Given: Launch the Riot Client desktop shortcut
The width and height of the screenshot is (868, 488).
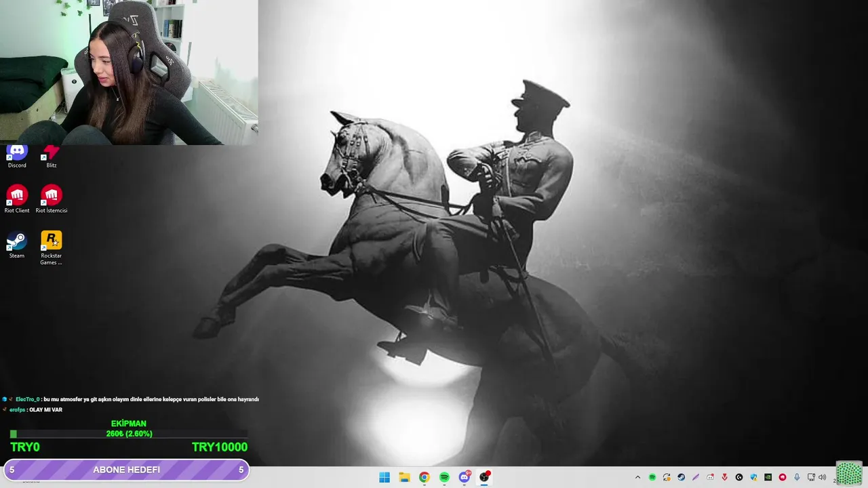Looking at the screenshot, I should click(x=17, y=199).
